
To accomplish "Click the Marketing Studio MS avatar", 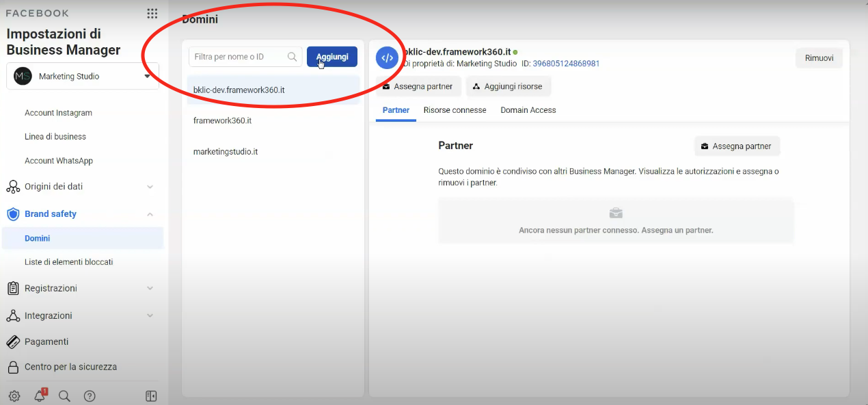I will pyautogui.click(x=23, y=76).
